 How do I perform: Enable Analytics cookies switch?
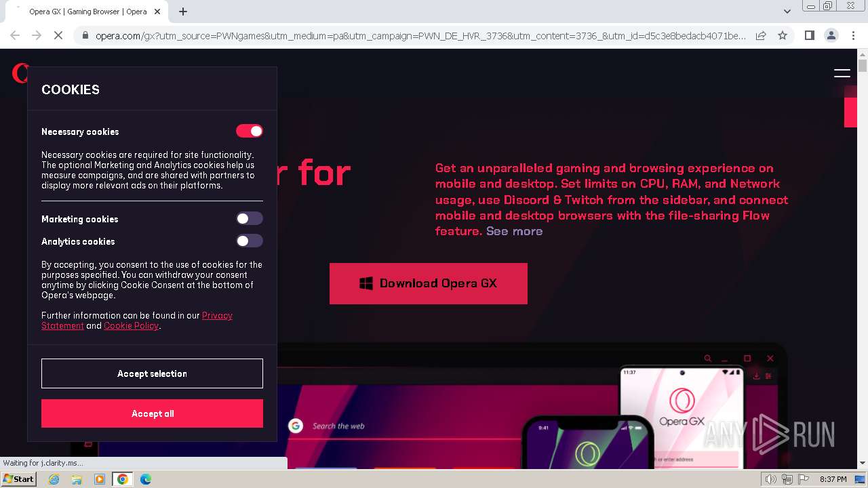(250, 241)
